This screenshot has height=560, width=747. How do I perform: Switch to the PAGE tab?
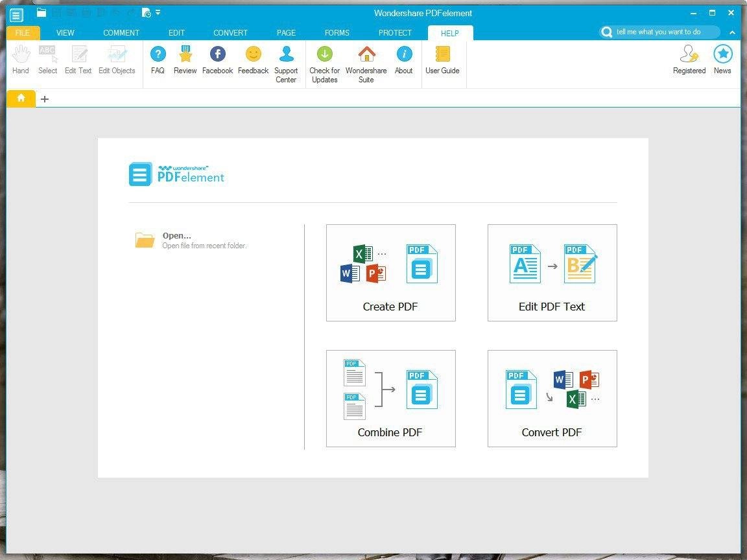[x=286, y=33]
